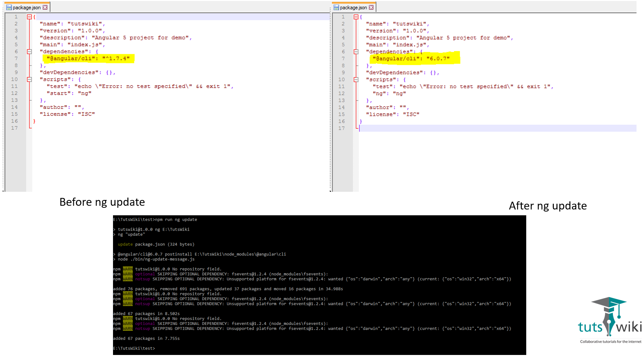Click the "test" script line in left pane
Screen dimensions: 644x357
point(140,87)
